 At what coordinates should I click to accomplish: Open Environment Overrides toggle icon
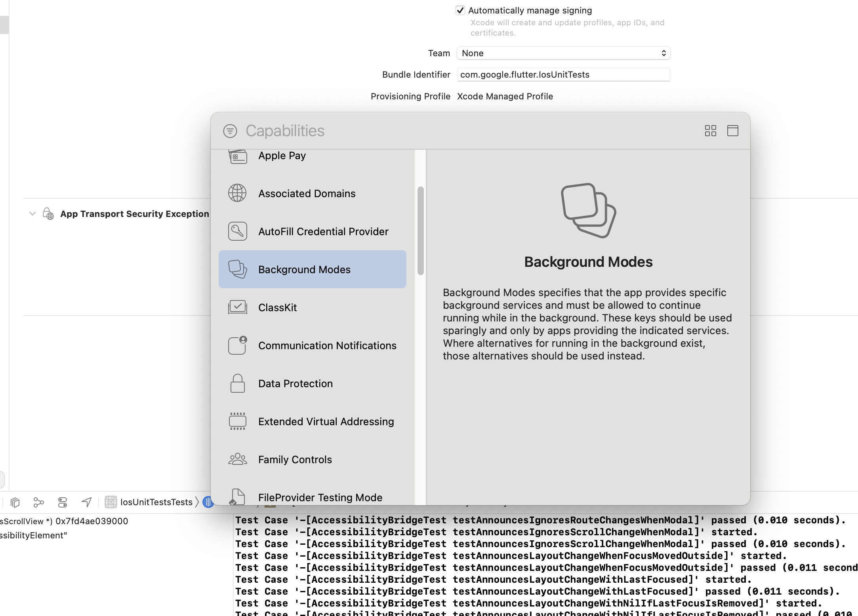pyautogui.click(x=63, y=502)
